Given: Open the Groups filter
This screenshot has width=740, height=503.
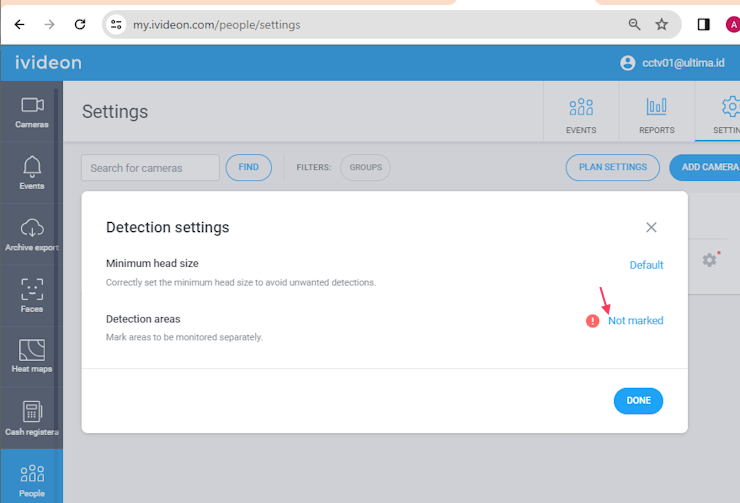Looking at the screenshot, I should tap(365, 168).
